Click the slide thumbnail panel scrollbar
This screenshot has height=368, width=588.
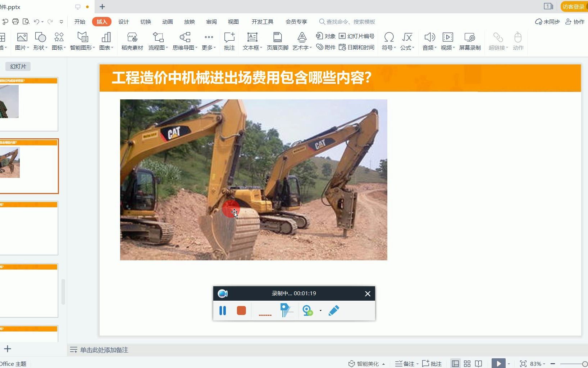coord(63,292)
